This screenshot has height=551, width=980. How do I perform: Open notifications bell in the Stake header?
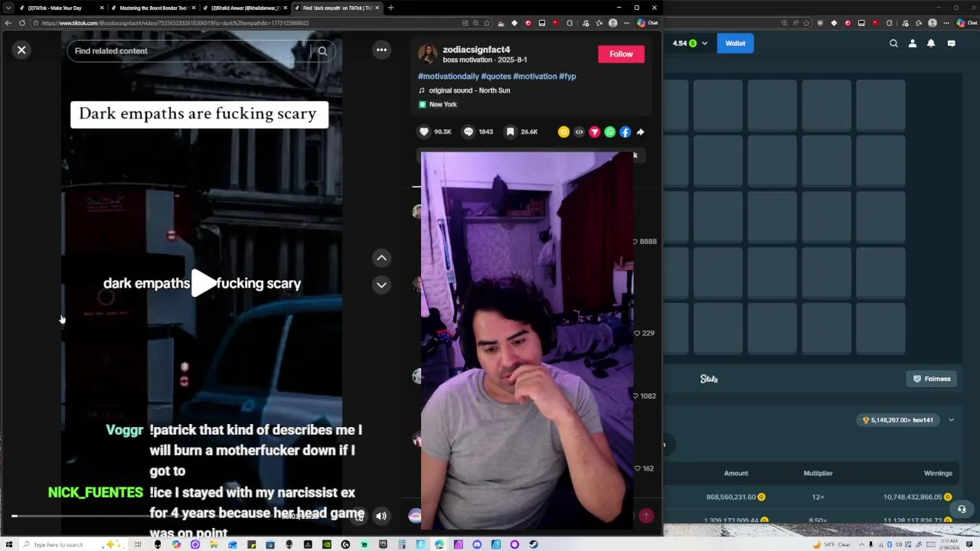click(x=931, y=44)
